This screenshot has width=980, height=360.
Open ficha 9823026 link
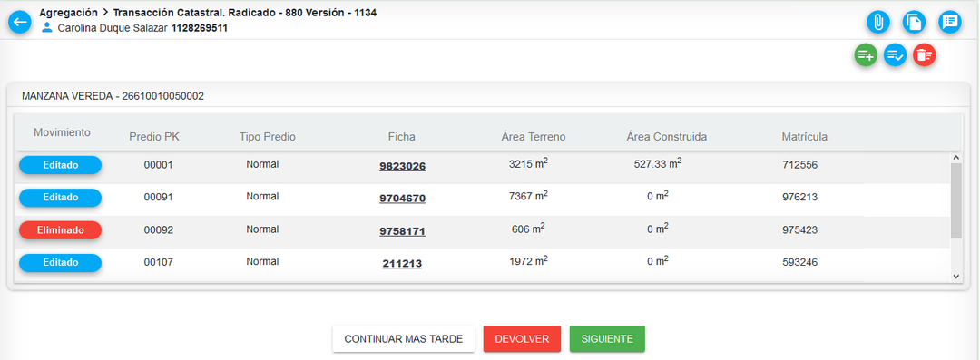pyautogui.click(x=403, y=166)
